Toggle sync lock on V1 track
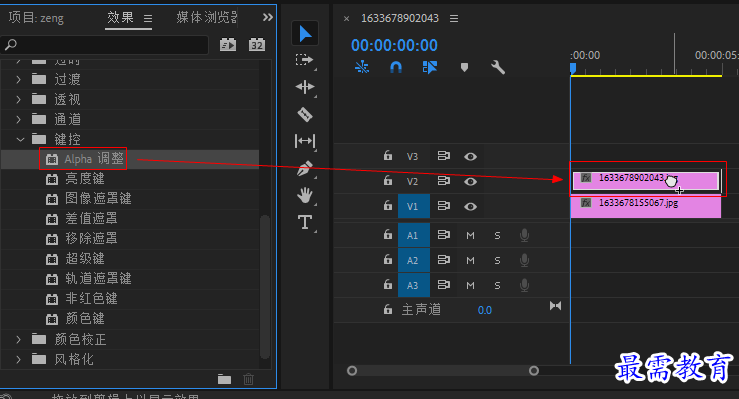The height and width of the screenshot is (399, 739). click(443, 206)
